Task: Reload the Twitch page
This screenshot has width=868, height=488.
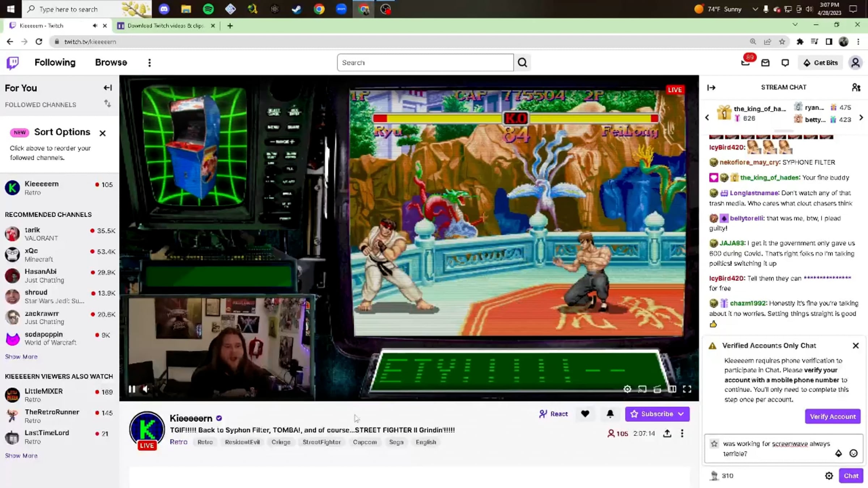Action: [x=39, y=42]
